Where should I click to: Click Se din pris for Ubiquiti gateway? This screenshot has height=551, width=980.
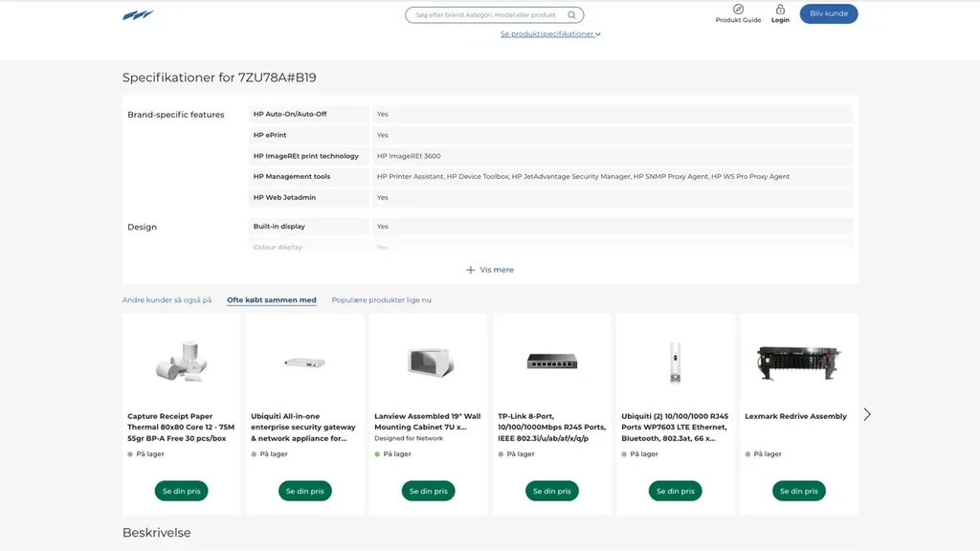(305, 491)
